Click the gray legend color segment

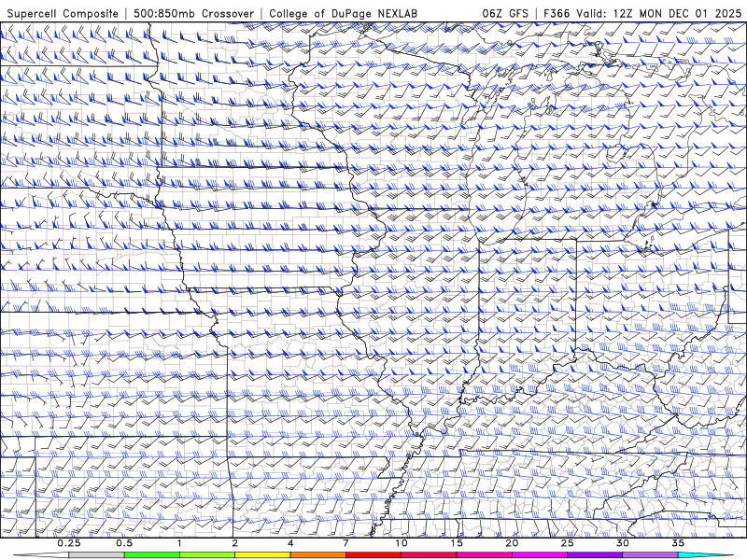(97, 555)
